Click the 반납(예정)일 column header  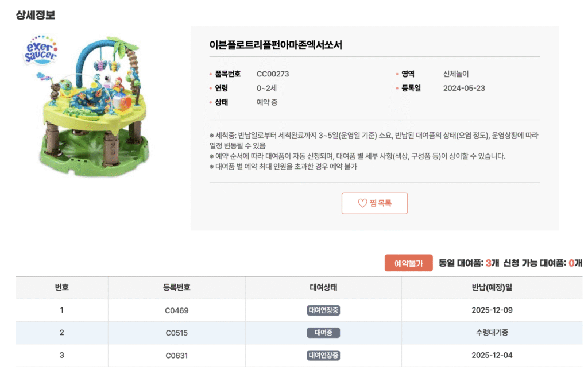point(492,287)
